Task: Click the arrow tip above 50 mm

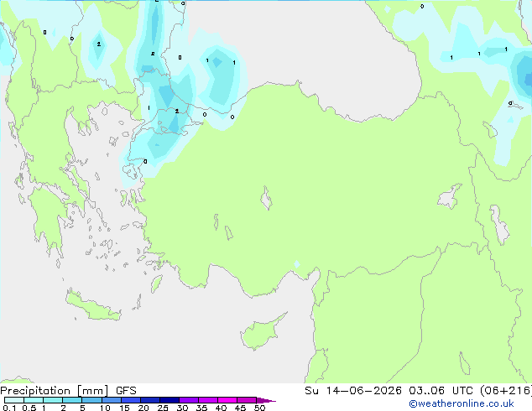Action: 266,400
